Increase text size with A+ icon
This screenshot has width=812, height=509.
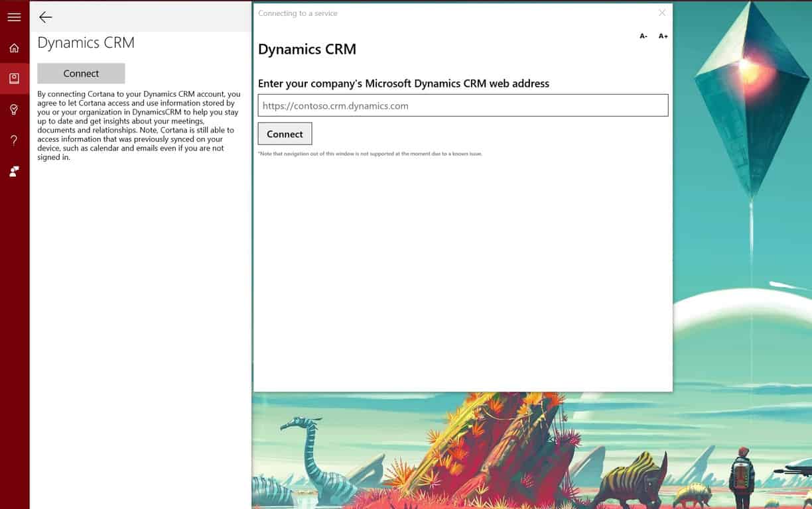pyautogui.click(x=663, y=36)
